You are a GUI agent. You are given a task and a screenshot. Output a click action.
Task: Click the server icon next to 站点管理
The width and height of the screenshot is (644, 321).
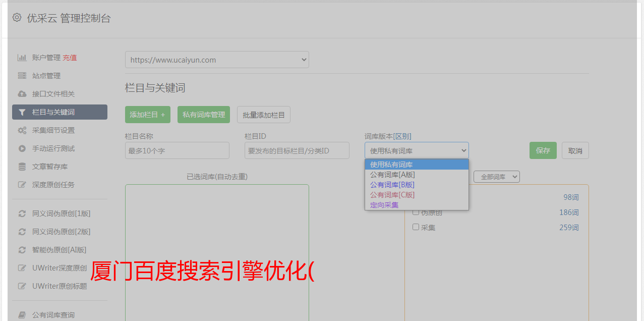tap(22, 76)
